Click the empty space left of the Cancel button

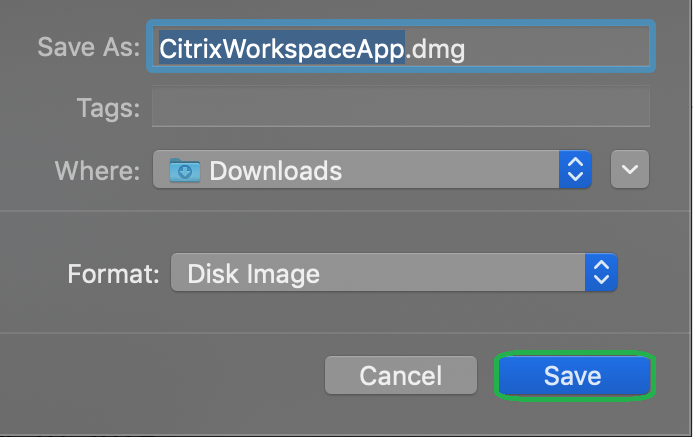click(162, 376)
